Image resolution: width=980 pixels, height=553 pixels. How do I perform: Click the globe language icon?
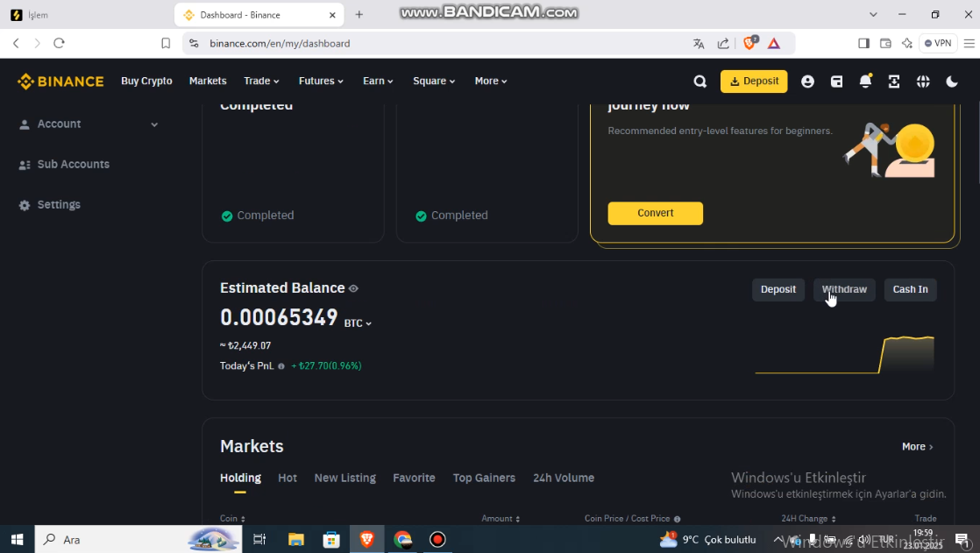pos(923,82)
